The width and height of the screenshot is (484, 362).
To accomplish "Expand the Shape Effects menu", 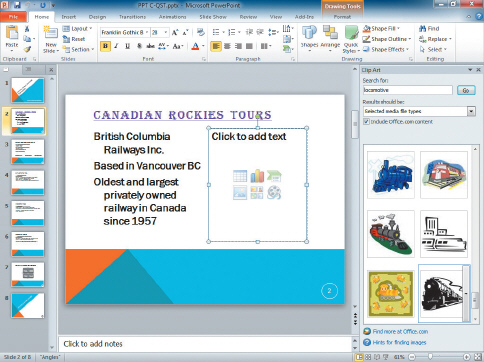I will pos(386,49).
